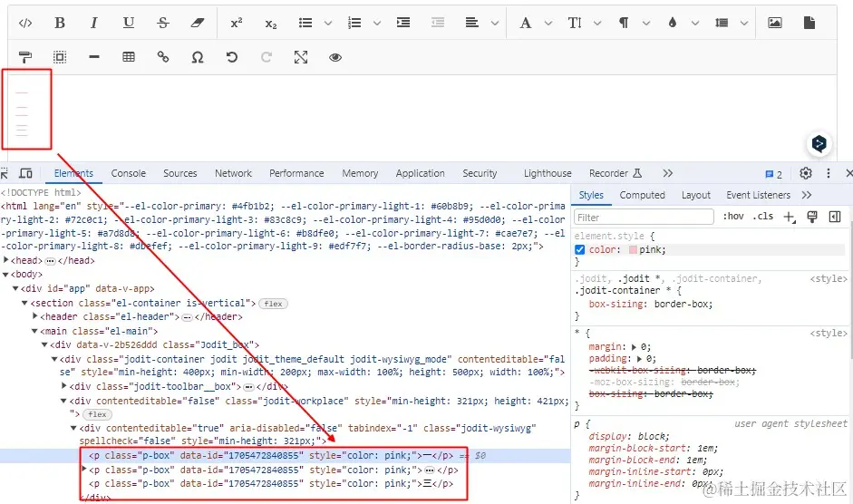
Task: Toggle the .cls class editor
Action: (763, 217)
